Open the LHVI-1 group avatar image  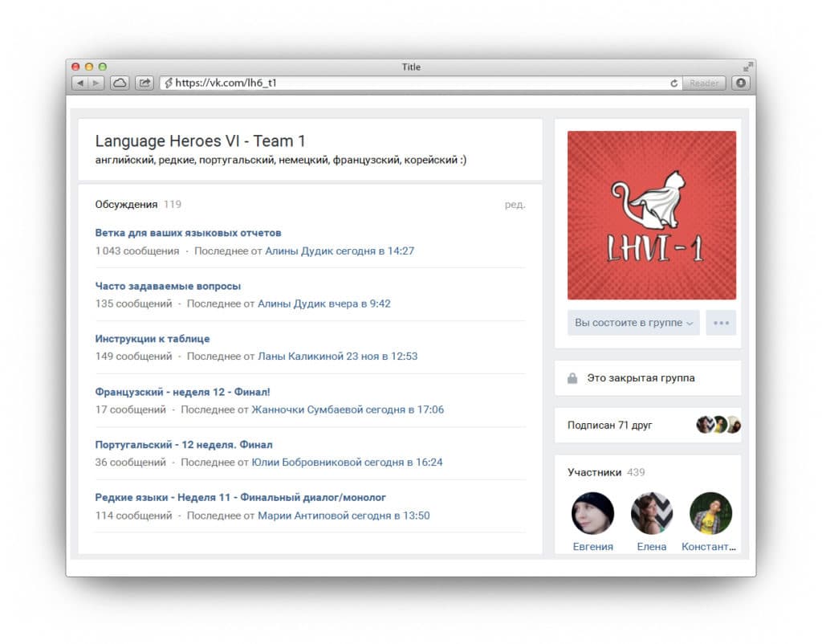652,215
